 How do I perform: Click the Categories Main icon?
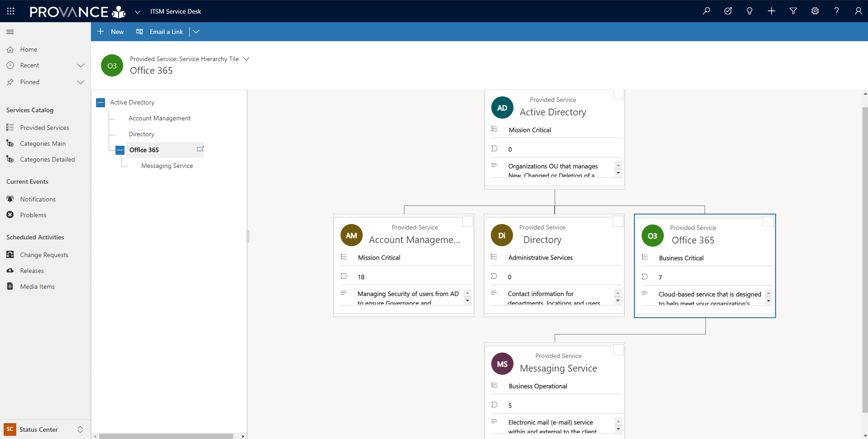point(10,143)
